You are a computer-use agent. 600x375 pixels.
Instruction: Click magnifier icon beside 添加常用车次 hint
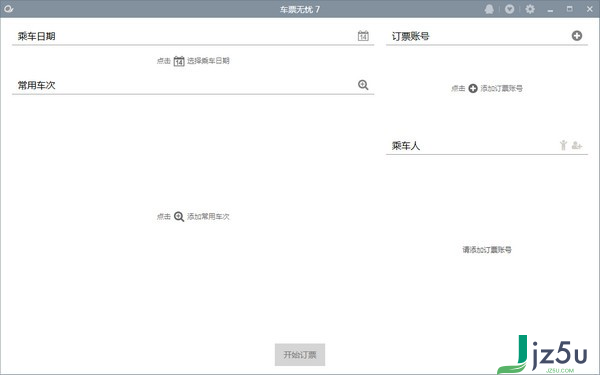[179, 217]
